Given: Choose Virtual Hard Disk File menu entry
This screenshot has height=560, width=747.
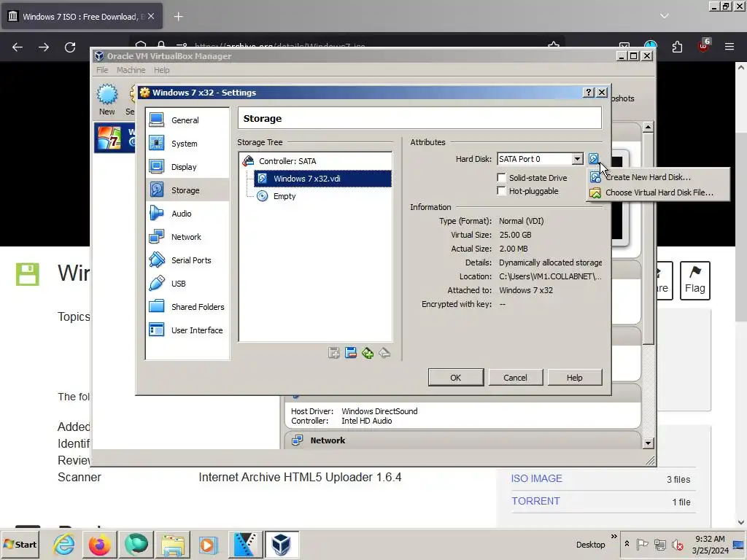Looking at the screenshot, I should pos(658,192).
